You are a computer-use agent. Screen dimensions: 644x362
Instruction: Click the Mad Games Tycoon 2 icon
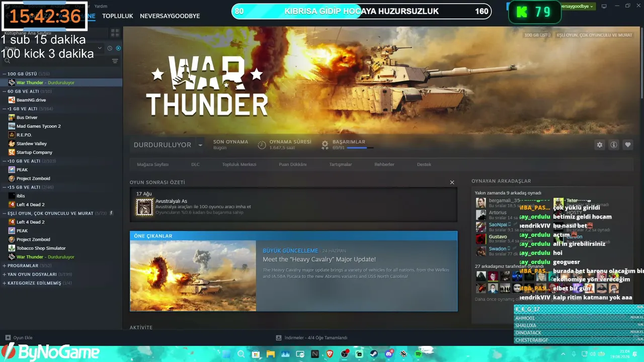pyautogui.click(x=12, y=126)
